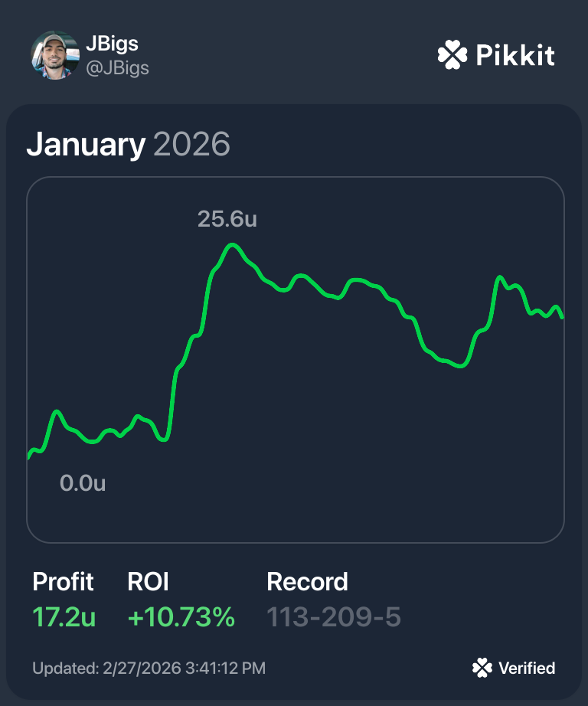Click the Record stat label
Viewport: 588px width, 706px height.
(x=307, y=582)
